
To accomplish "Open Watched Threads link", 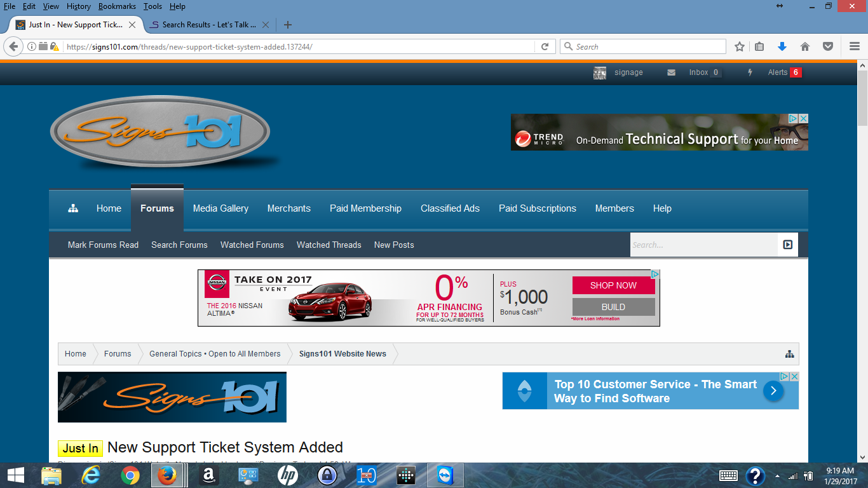I will (329, 245).
